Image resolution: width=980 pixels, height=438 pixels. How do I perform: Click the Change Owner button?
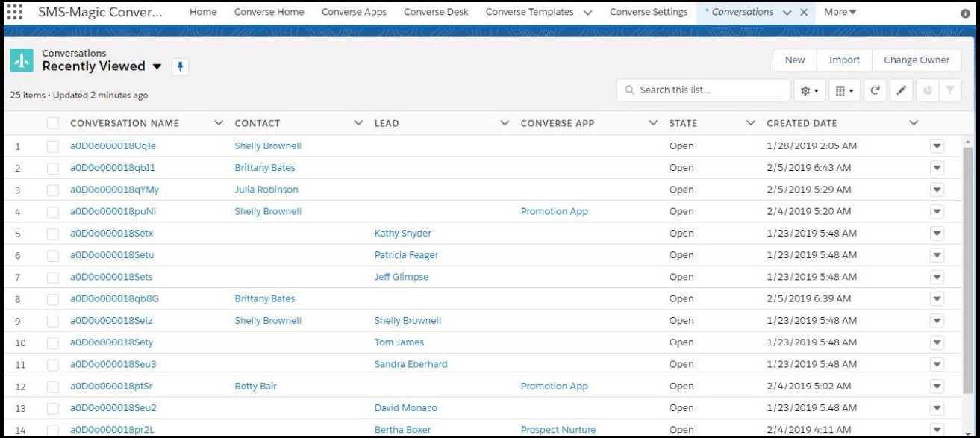(x=917, y=60)
